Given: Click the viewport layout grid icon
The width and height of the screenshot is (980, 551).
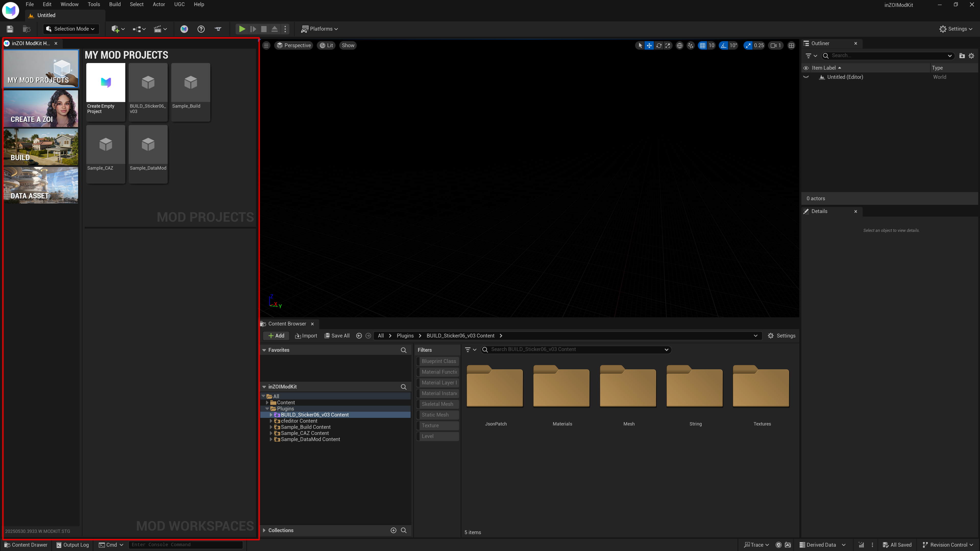Looking at the screenshot, I should coord(792,45).
